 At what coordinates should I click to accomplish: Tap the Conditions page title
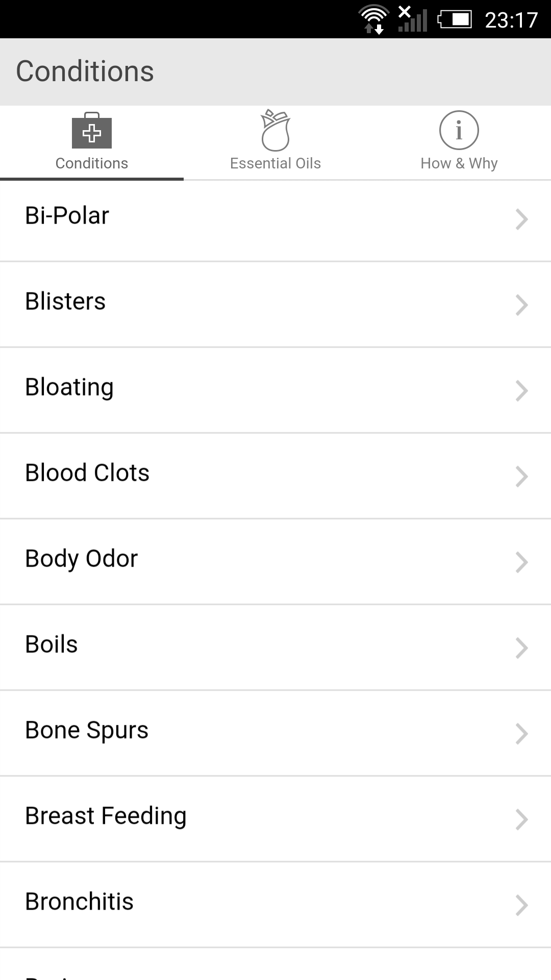[85, 71]
